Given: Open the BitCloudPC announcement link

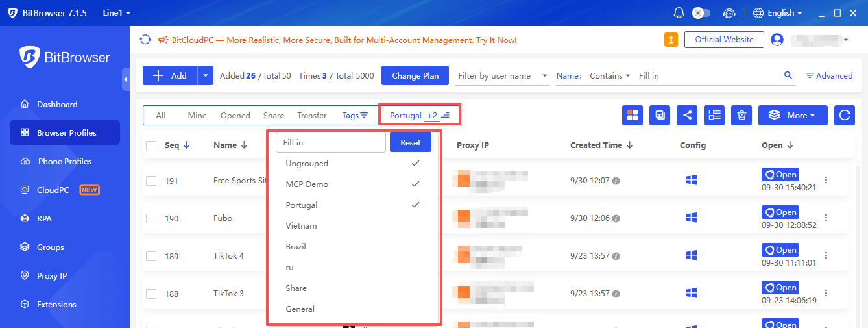Looking at the screenshot, I should coord(337,40).
